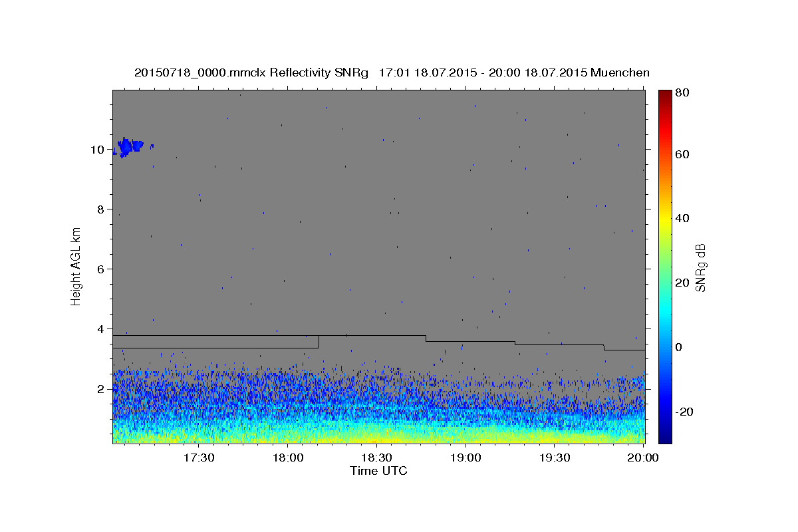
Task: Click the dark blue bottom of colorbar
Action: pos(665,436)
